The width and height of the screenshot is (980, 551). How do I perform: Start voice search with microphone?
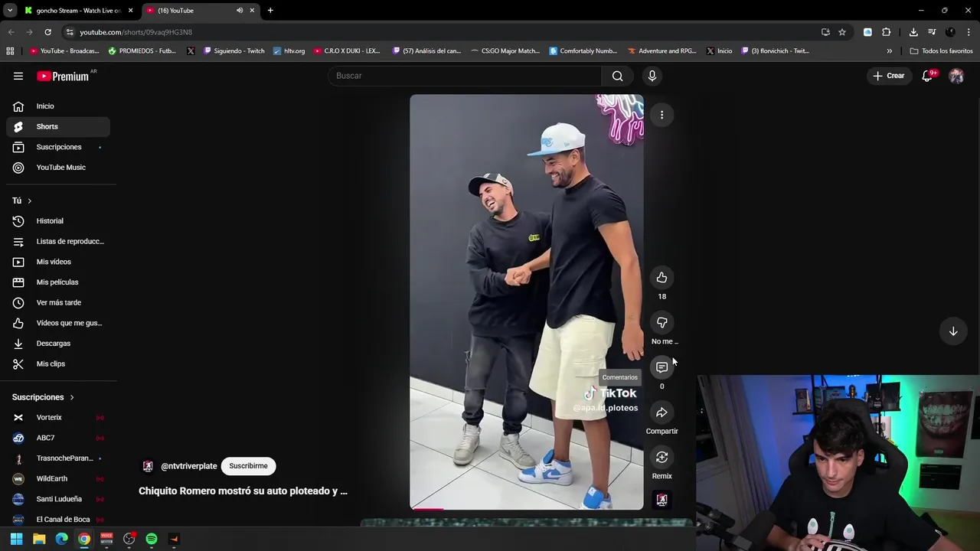652,76
